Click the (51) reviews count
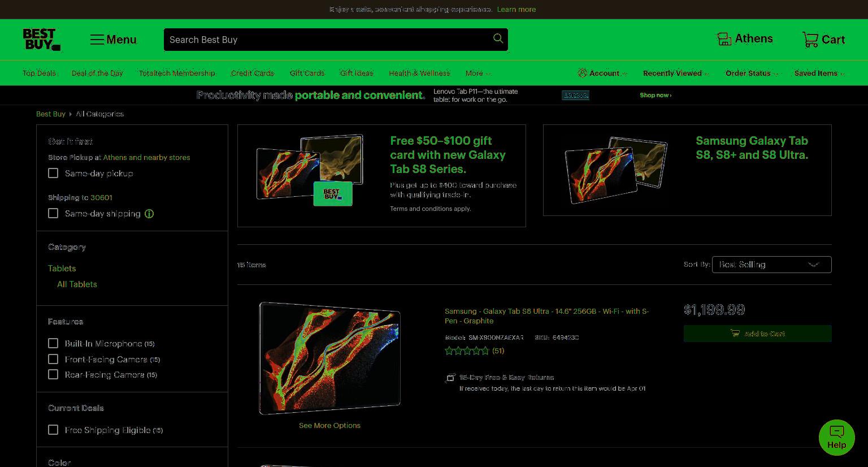The height and width of the screenshot is (467, 868). click(498, 351)
